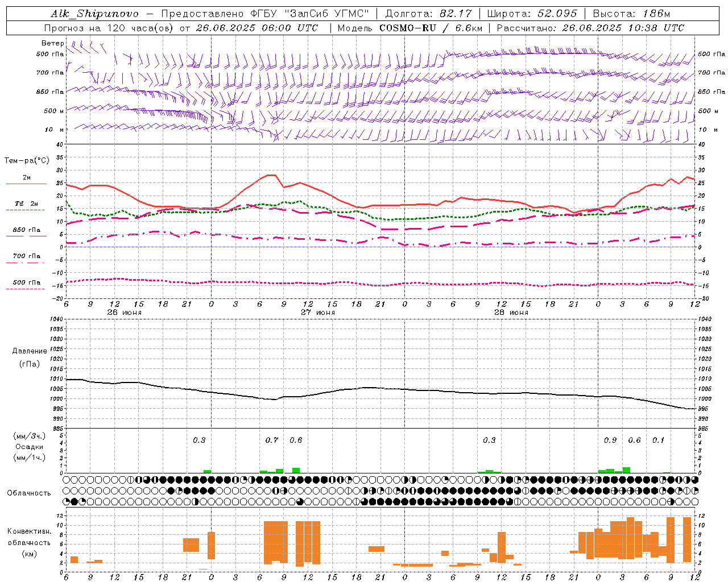Select forecast start "26.06.2025 06:00 UTC"
The width and height of the screenshot is (728, 582).
click(257, 28)
